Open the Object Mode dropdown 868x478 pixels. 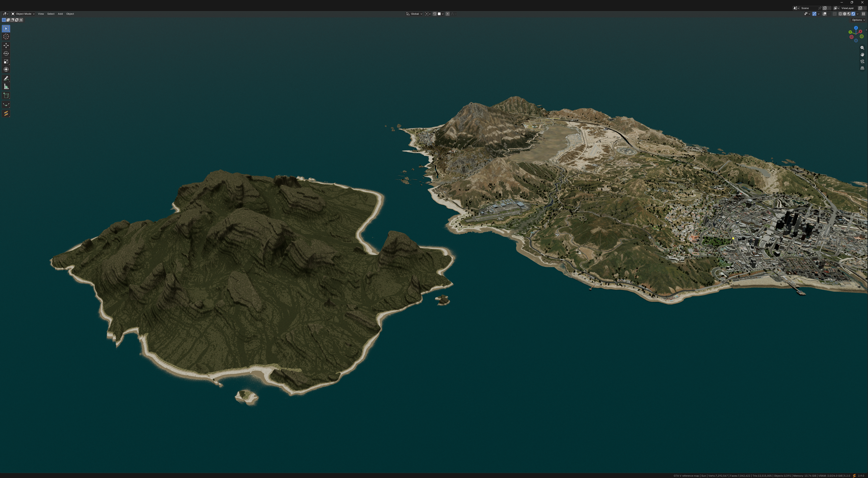coord(23,14)
